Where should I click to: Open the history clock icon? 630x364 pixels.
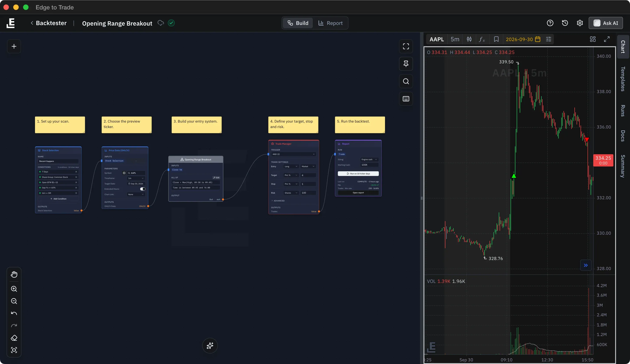565,23
